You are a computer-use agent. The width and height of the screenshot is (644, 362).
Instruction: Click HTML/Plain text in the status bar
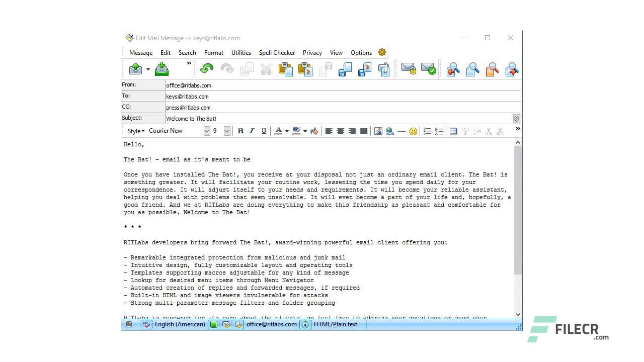point(335,324)
